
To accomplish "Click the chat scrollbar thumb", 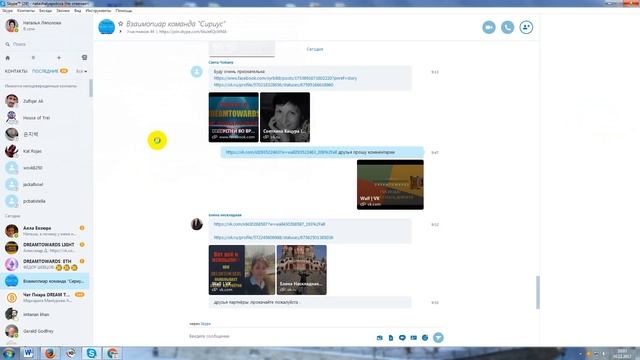I will point(538,292).
